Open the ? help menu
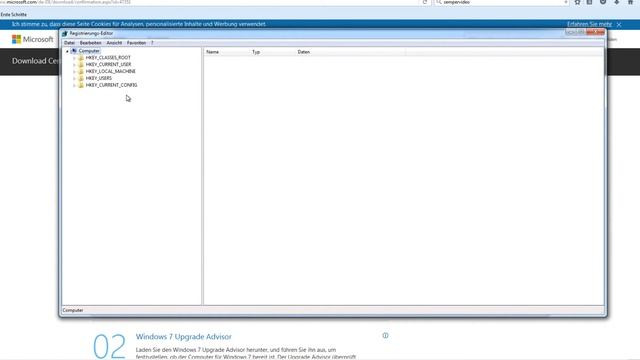Viewport: 640px width, 360px height. coord(152,43)
